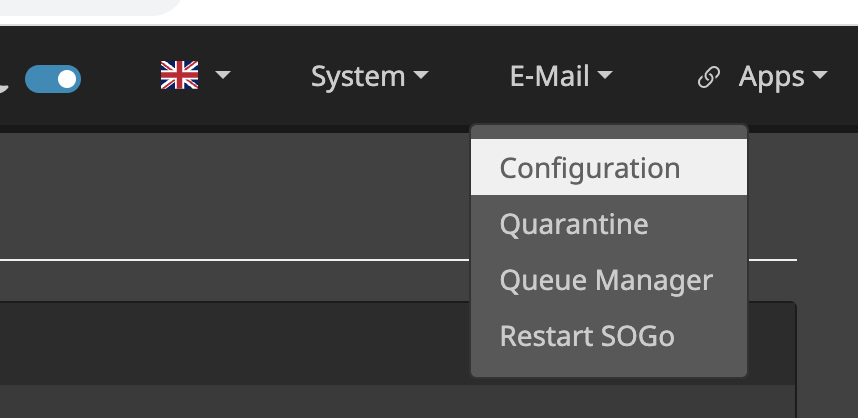Click the blank page header above the divider line

230,195
